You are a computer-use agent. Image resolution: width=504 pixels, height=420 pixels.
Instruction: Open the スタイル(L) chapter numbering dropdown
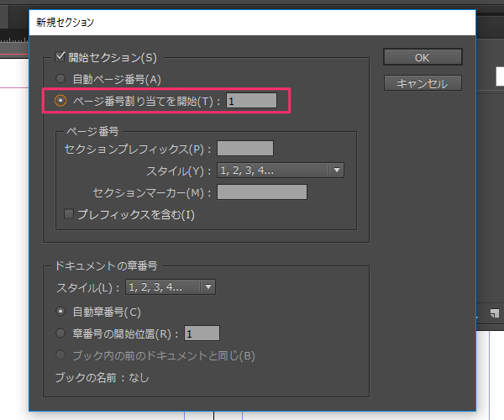[171, 286]
